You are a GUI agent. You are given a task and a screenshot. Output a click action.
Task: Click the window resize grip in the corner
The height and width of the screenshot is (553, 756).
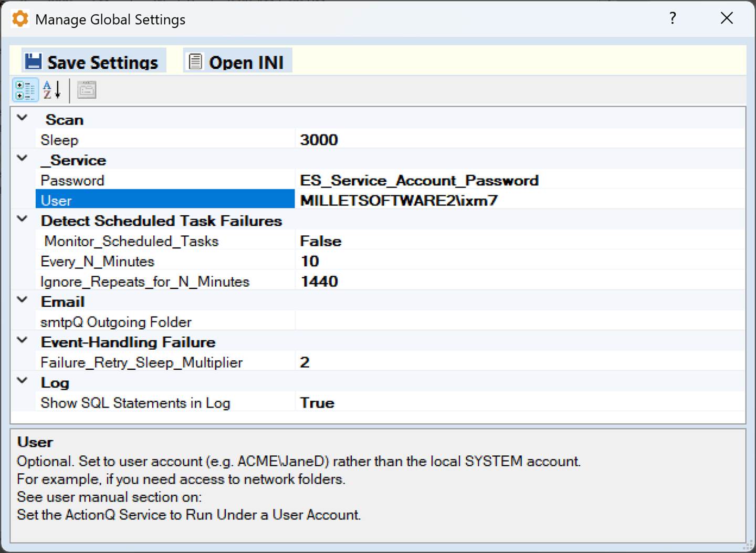[748, 546]
